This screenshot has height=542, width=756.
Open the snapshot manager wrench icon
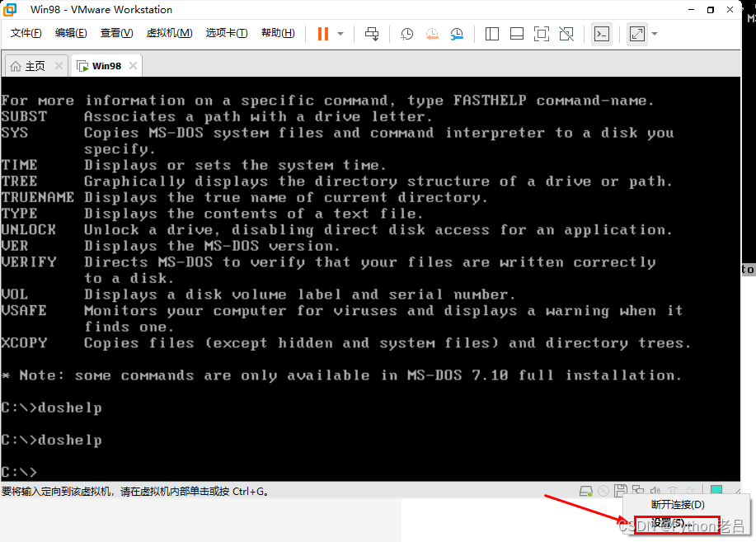(457, 34)
